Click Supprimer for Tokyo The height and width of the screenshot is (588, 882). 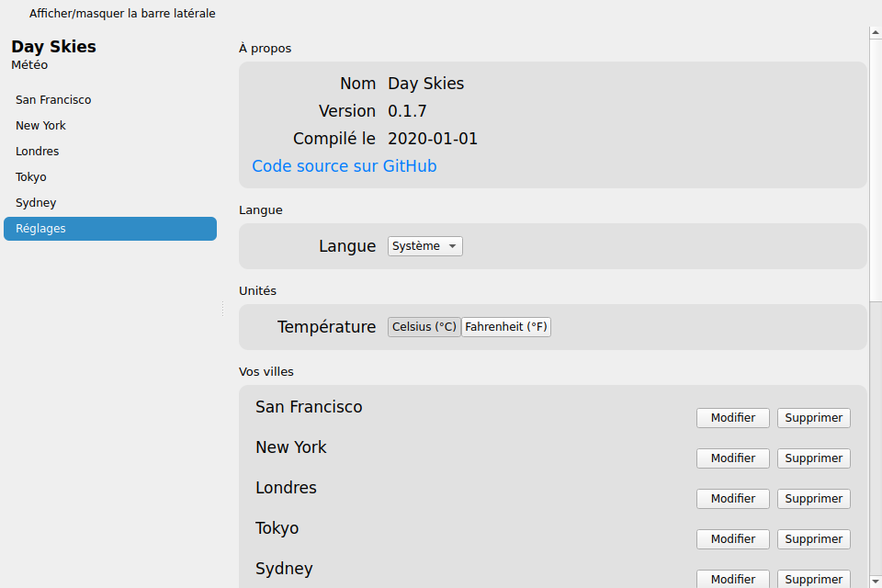[813, 539]
